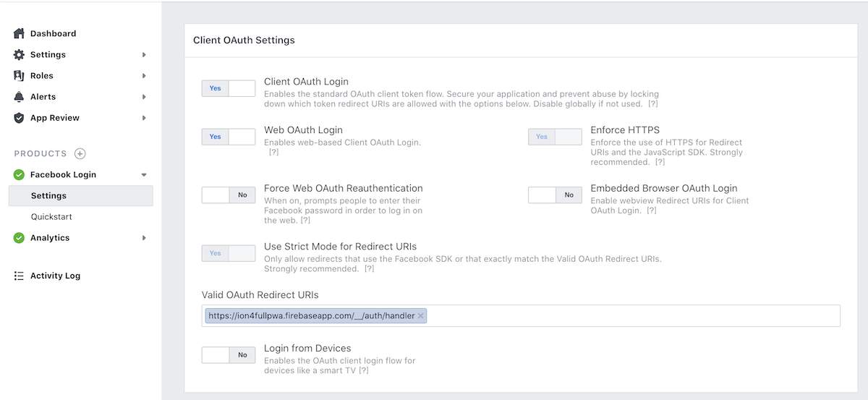Click the Settings gear icon in sidebar

pos(19,54)
